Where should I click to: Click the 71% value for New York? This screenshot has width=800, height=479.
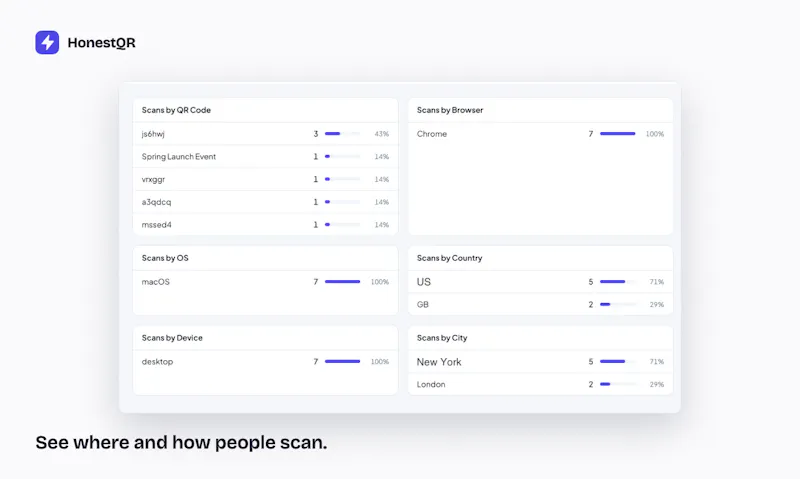pyautogui.click(x=657, y=362)
